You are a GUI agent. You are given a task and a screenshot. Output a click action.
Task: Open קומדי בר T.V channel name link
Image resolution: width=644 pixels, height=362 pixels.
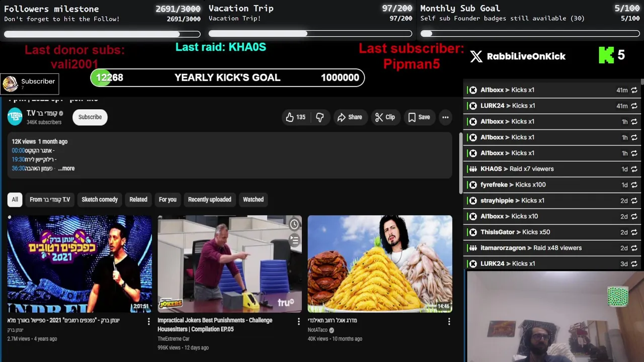tap(42, 113)
